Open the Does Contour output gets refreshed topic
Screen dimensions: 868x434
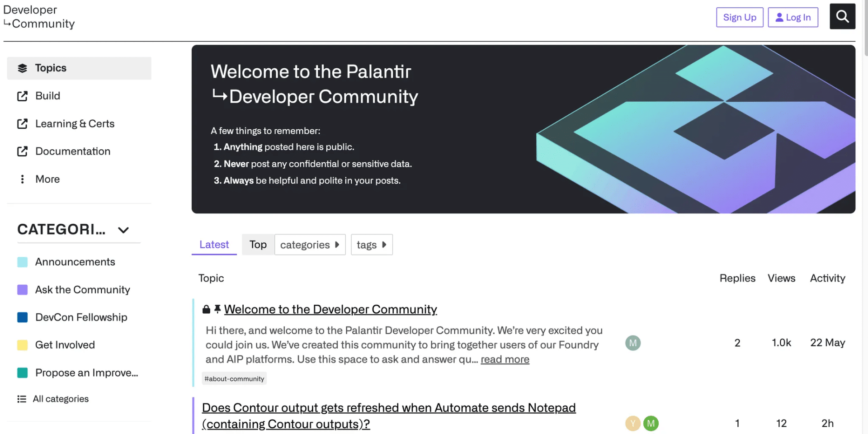389,416
